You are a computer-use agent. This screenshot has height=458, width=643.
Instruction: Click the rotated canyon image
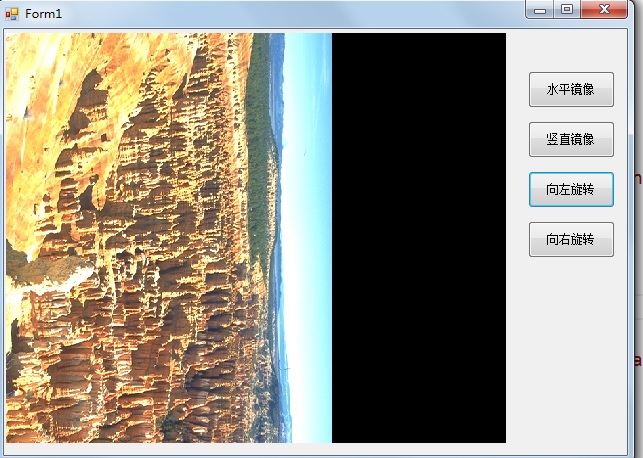[x=169, y=238]
